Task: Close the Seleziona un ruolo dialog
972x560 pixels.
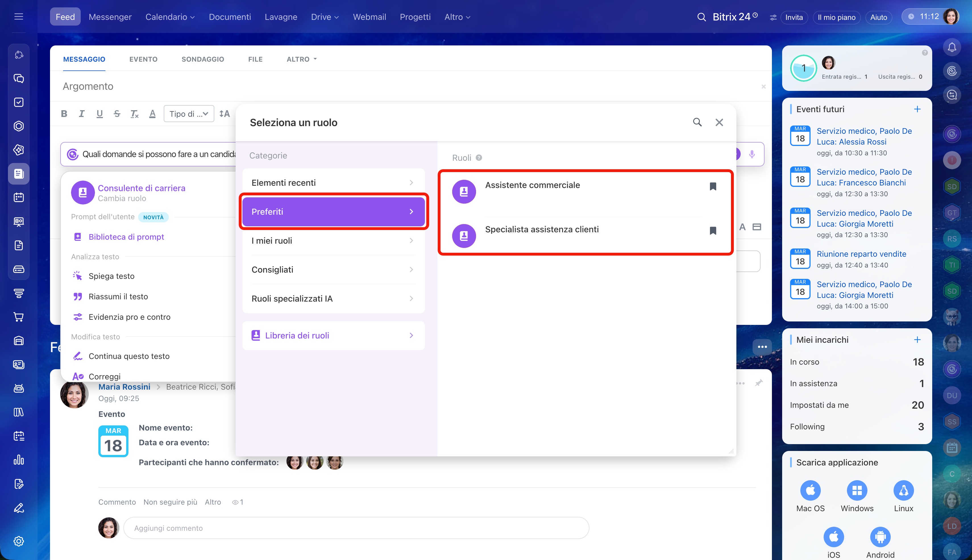Action: coord(719,122)
